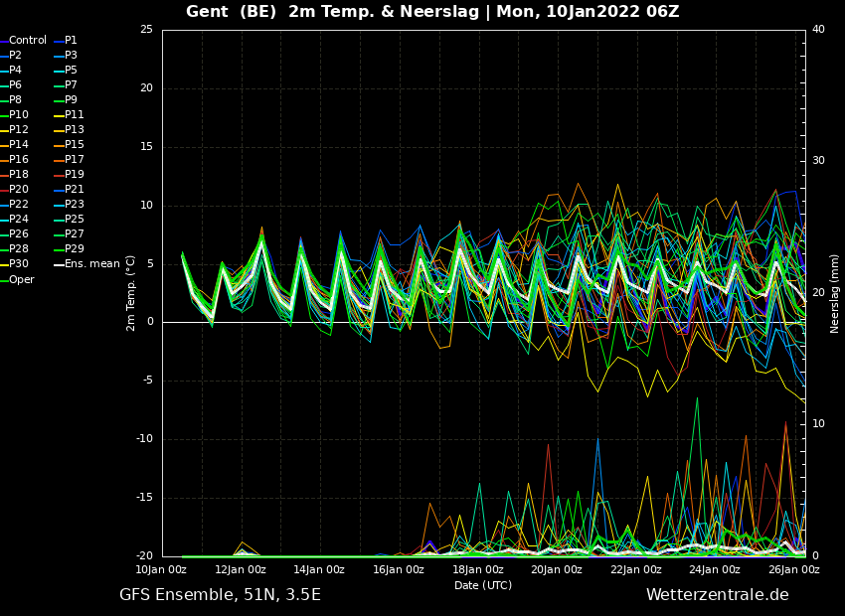Click the GFS Ensemble, 51N, 3.5E caption
845x616 pixels.
pos(220,595)
